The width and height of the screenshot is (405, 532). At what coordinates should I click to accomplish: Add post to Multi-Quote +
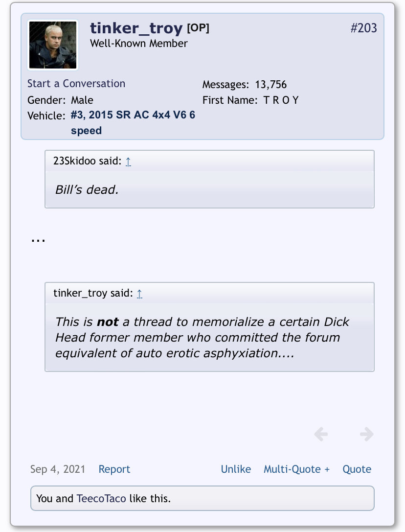(x=297, y=469)
